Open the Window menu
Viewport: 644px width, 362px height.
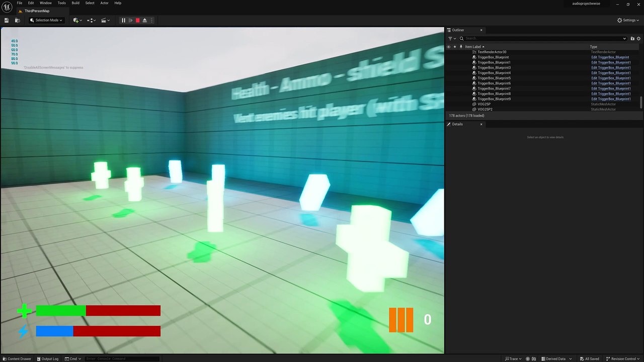pyautogui.click(x=46, y=3)
